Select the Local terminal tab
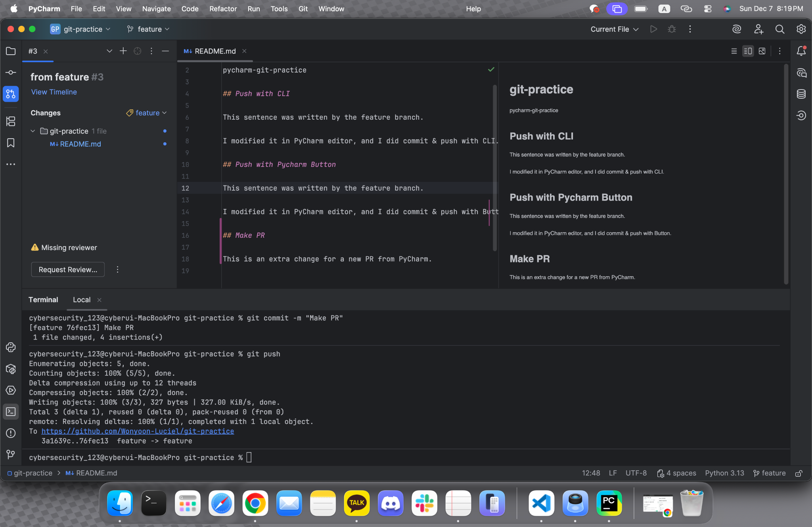Image resolution: width=812 pixels, height=527 pixels. 82,300
